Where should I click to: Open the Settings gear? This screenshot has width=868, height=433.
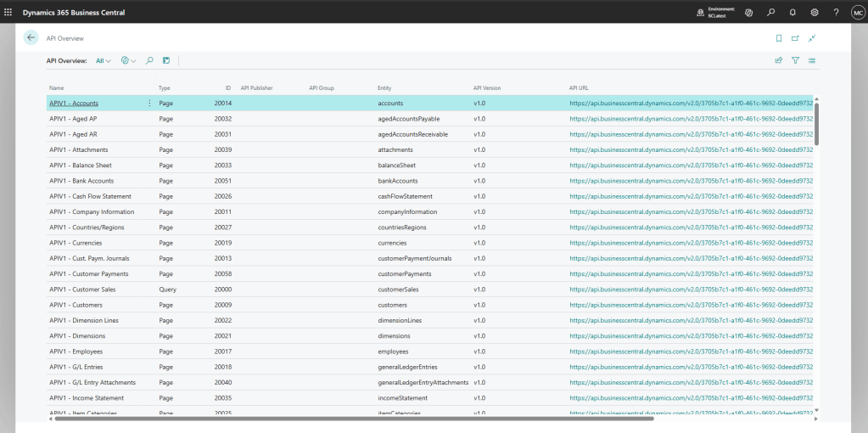(815, 12)
